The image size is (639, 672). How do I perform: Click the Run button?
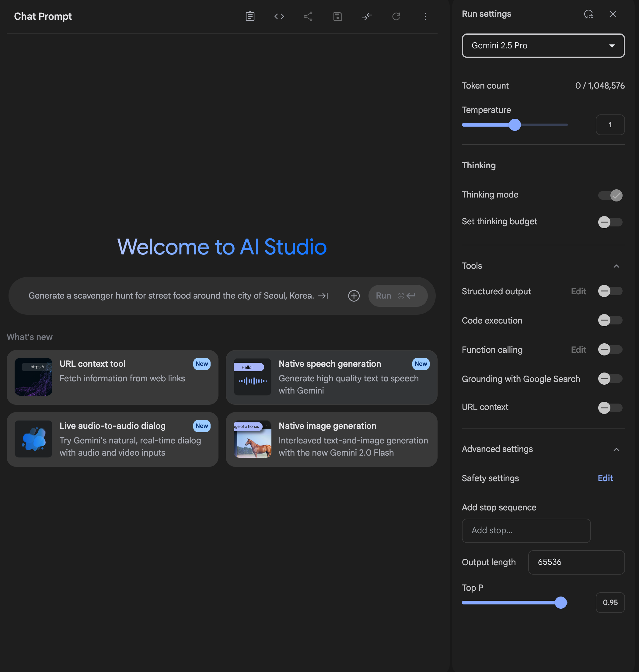pos(398,296)
